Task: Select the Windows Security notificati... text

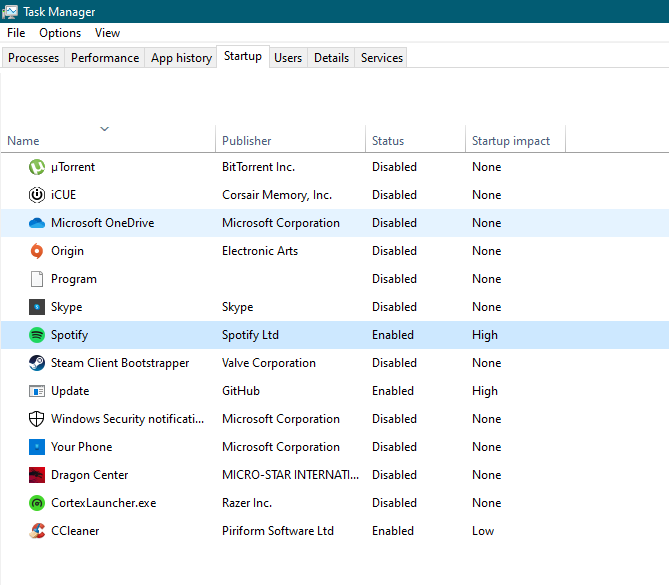Action: (x=128, y=419)
